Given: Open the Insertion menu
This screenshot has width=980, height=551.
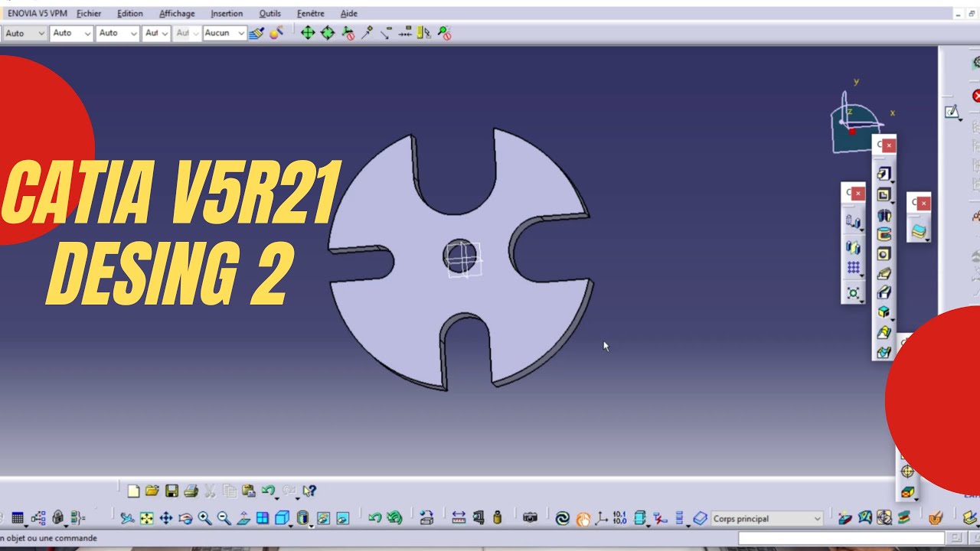Looking at the screenshot, I should click(227, 13).
